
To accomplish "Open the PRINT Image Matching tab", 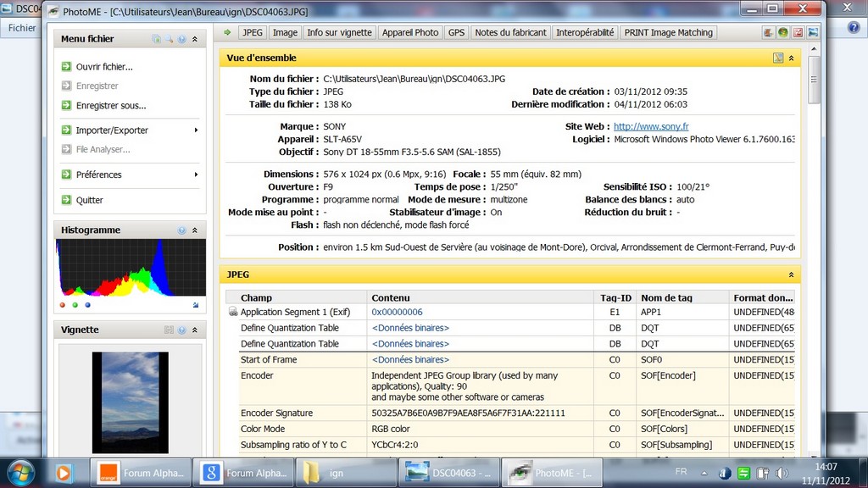I will 669,33.
